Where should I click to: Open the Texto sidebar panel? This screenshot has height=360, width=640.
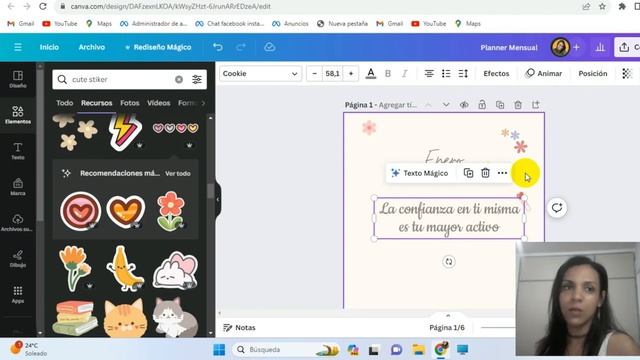pos(18,151)
